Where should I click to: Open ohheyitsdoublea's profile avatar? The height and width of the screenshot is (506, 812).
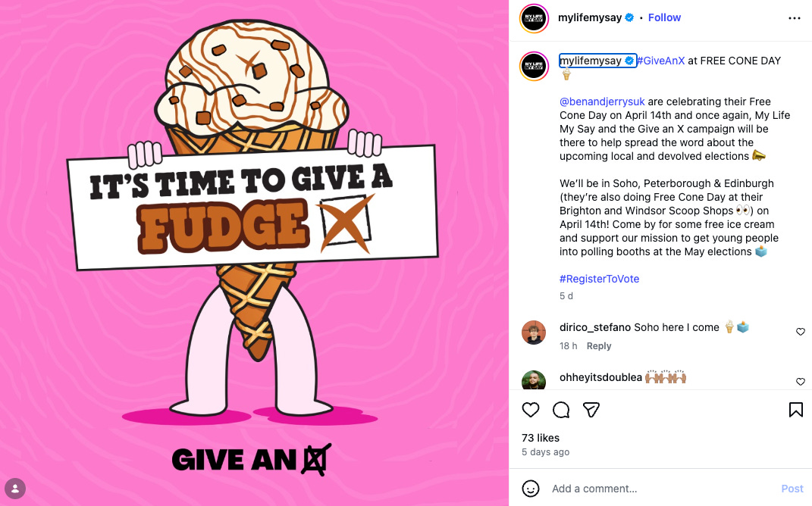tap(534, 380)
